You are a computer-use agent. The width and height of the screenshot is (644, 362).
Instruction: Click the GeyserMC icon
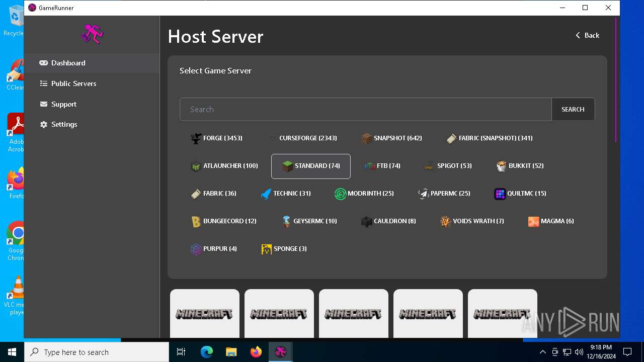(x=286, y=221)
